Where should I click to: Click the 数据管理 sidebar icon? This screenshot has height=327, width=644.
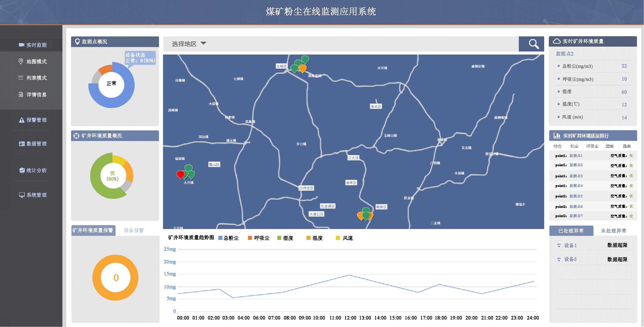[x=22, y=144]
